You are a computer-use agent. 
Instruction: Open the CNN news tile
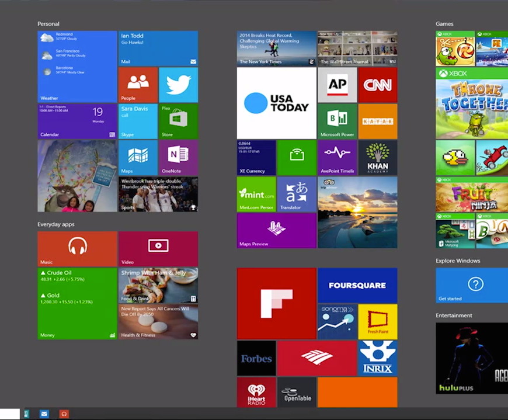tap(377, 85)
